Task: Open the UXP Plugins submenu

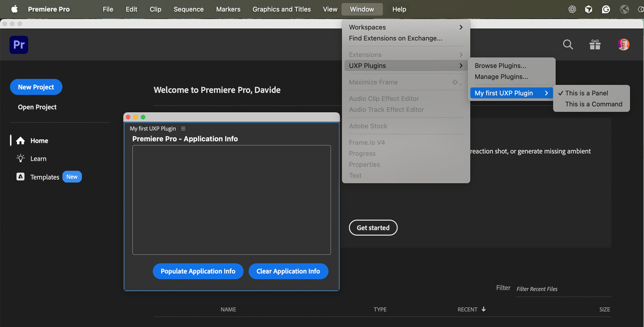Action: (x=367, y=65)
